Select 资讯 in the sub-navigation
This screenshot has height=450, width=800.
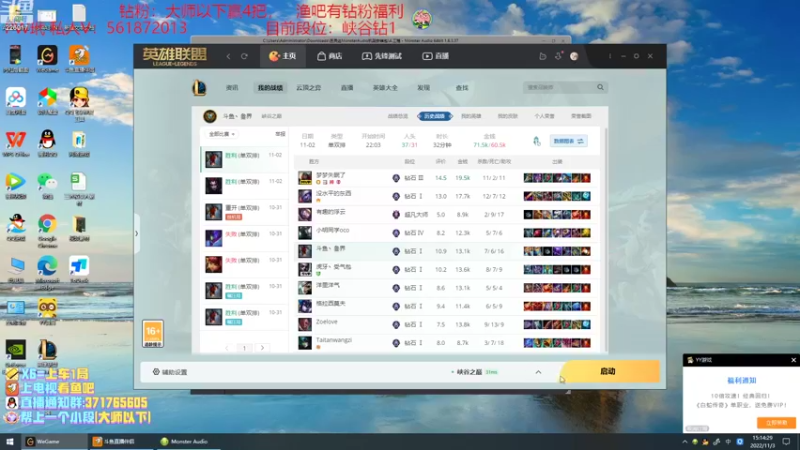232,88
